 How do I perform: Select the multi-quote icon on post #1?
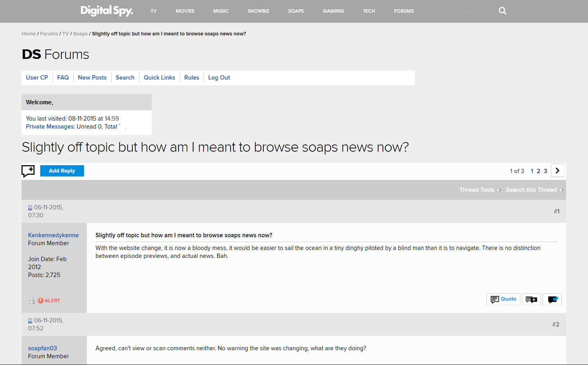tap(531, 299)
